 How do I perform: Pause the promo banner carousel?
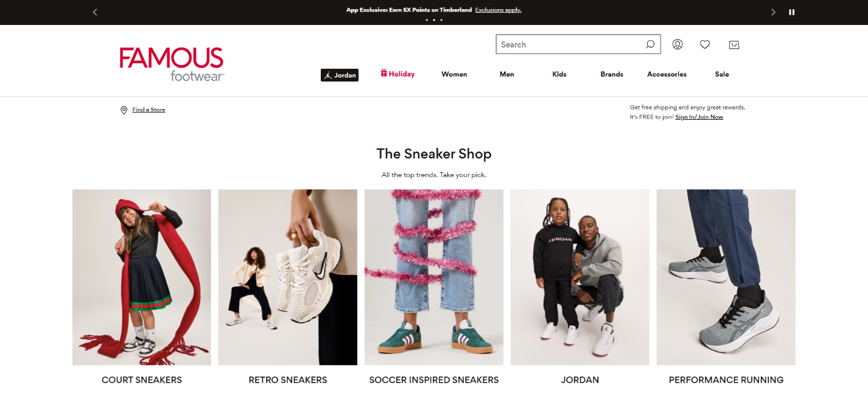(x=792, y=12)
